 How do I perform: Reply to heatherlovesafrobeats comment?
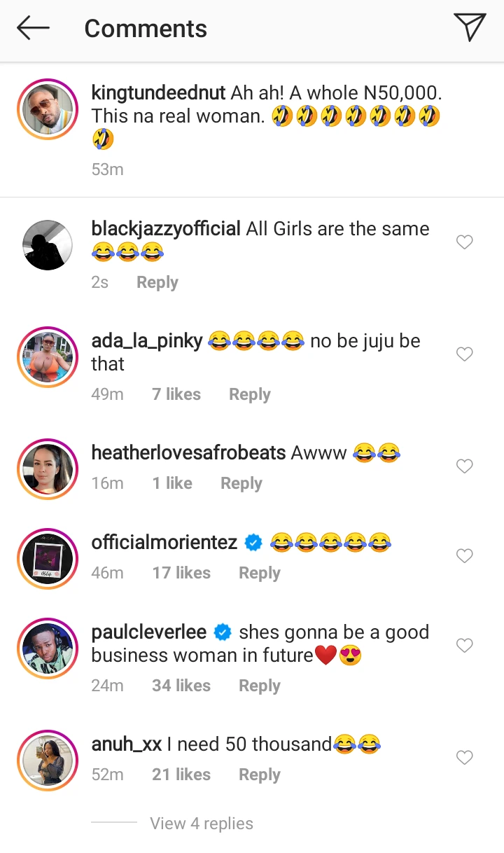coord(241,483)
